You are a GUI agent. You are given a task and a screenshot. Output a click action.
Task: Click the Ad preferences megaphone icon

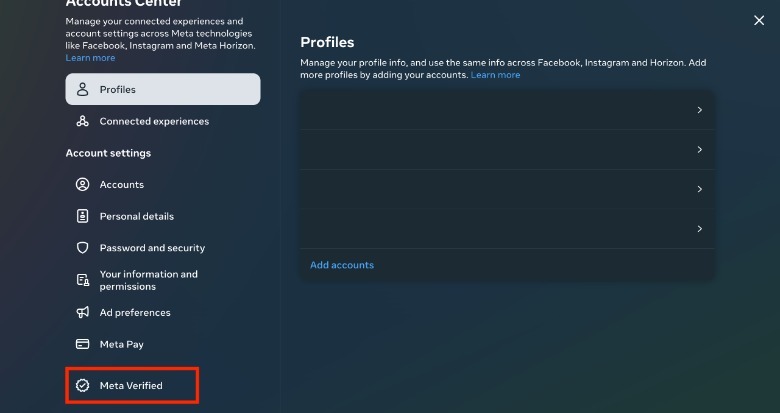point(83,313)
